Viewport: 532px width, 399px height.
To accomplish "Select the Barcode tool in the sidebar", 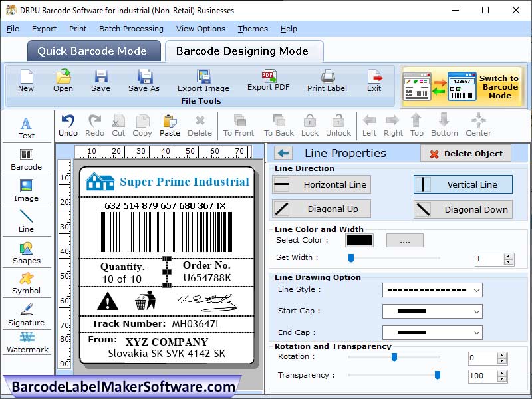I will tap(27, 160).
